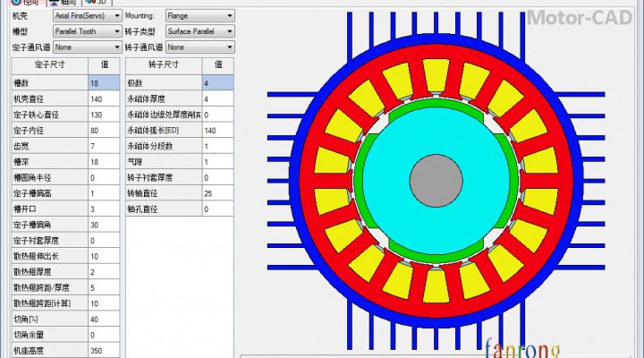Viewport: 644px width, 358px height.
Task: Click the 转子尺寸 table column header
Action: [x=163, y=65]
